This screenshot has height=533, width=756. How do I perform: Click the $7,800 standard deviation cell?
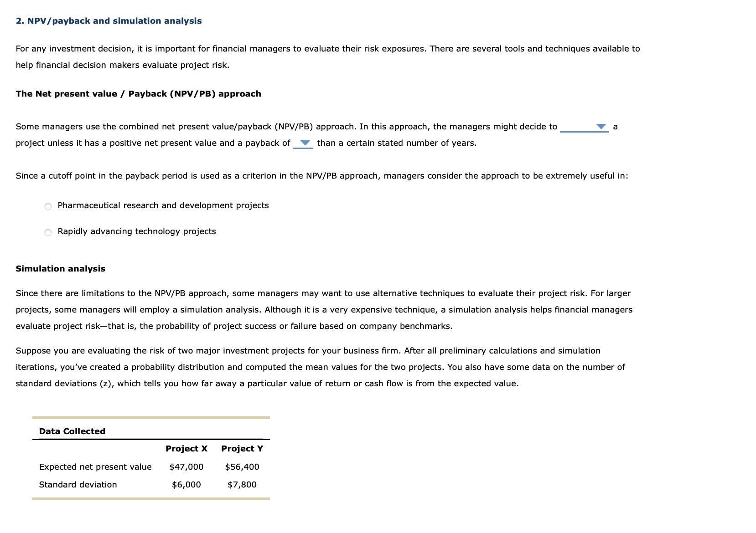pyautogui.click(x=242, y=484)
